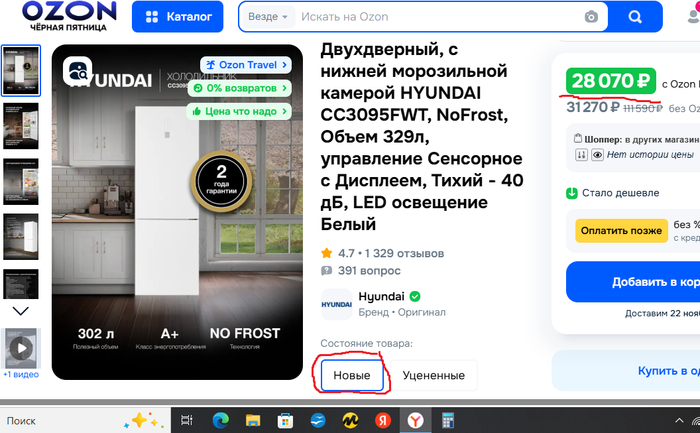
Task: Click the price sort icon in Шоппер
Action: [581, 155]
